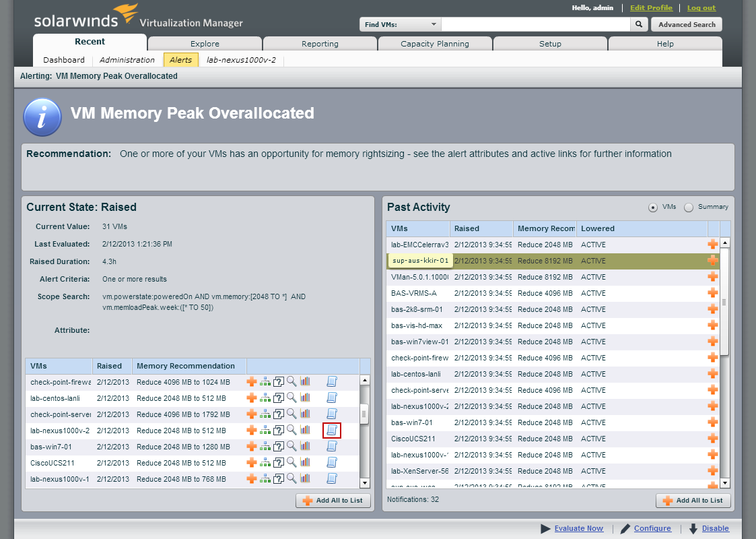Open bar chart icon for lab-nexus1000v-2 row
This screenshot has width=756, height=539.
coord(305,431)
